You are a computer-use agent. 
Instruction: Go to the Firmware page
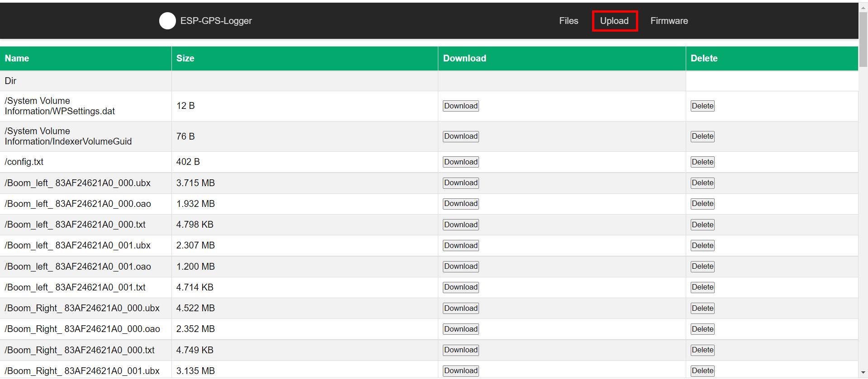point(669,21)
